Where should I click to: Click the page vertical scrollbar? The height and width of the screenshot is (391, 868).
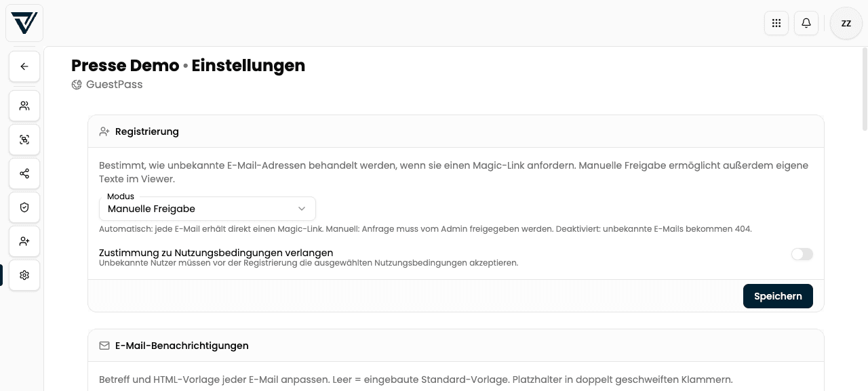tap(864, 88)
